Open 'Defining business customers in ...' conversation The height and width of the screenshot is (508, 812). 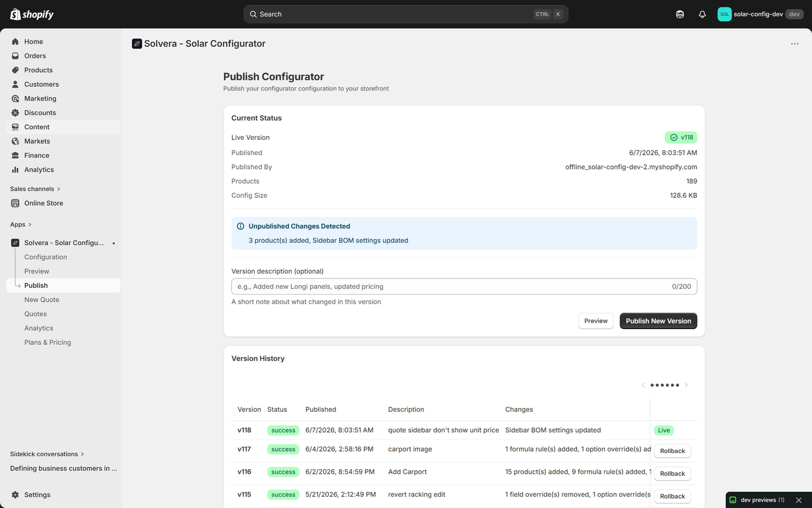tap(63, 468)
